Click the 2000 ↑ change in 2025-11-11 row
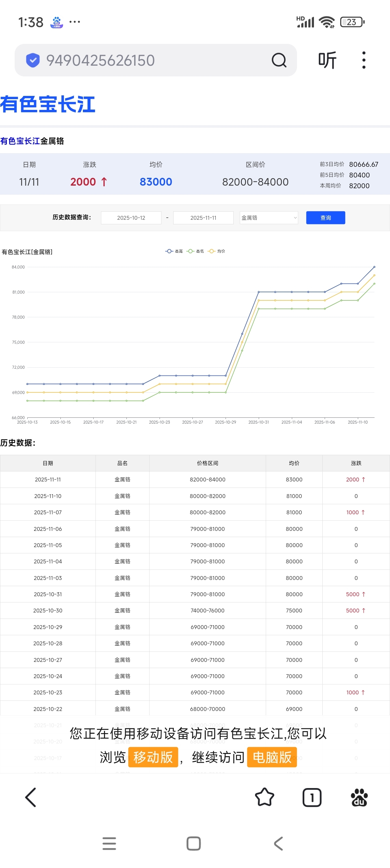Viewport: 390px width, 868px height. pos(356,480)
